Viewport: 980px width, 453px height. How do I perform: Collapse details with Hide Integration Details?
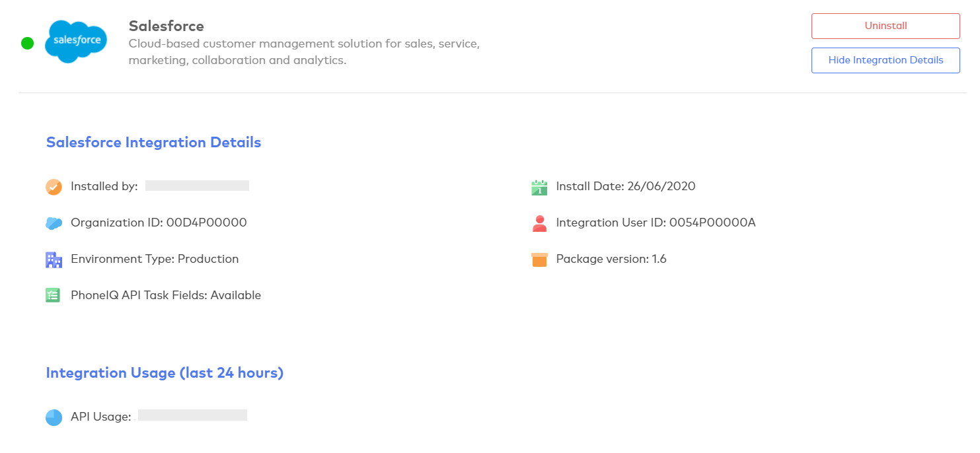click(x=885, y=60)
